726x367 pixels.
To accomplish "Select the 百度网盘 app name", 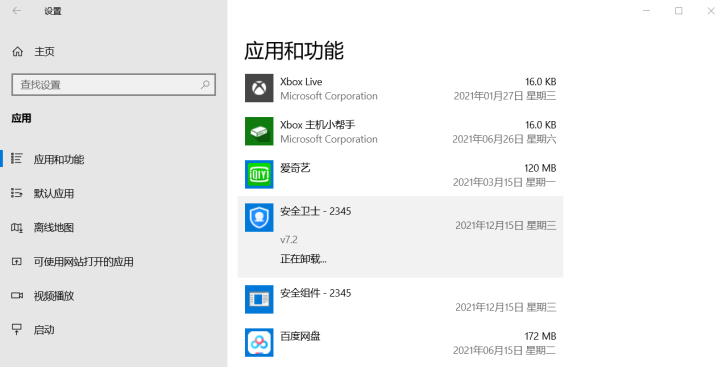I will click(x=300, y=336).
